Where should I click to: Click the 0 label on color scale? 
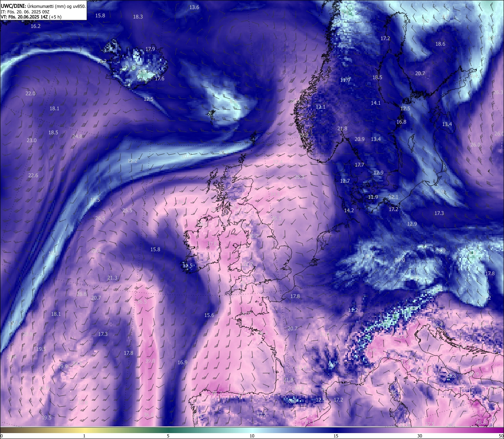click(2, 436)
